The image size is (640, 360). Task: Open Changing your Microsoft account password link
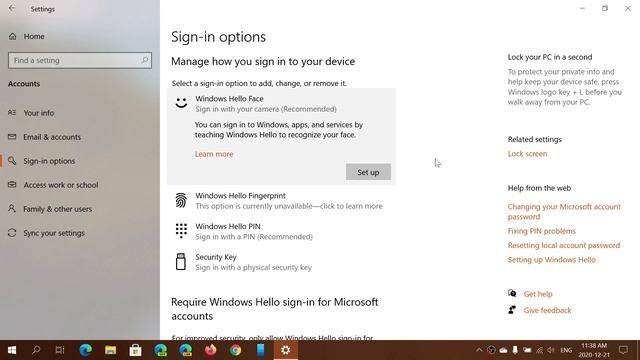click(x=564, y=212)
